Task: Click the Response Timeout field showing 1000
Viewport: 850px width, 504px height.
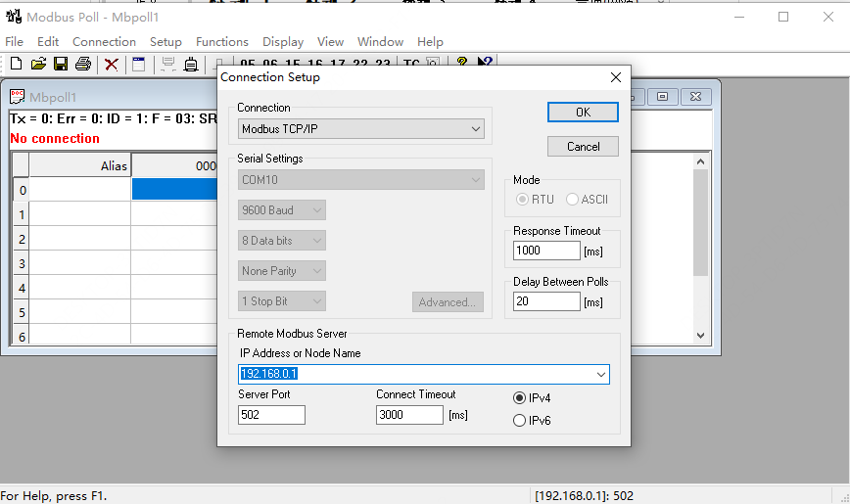Action: click(546, 251)
